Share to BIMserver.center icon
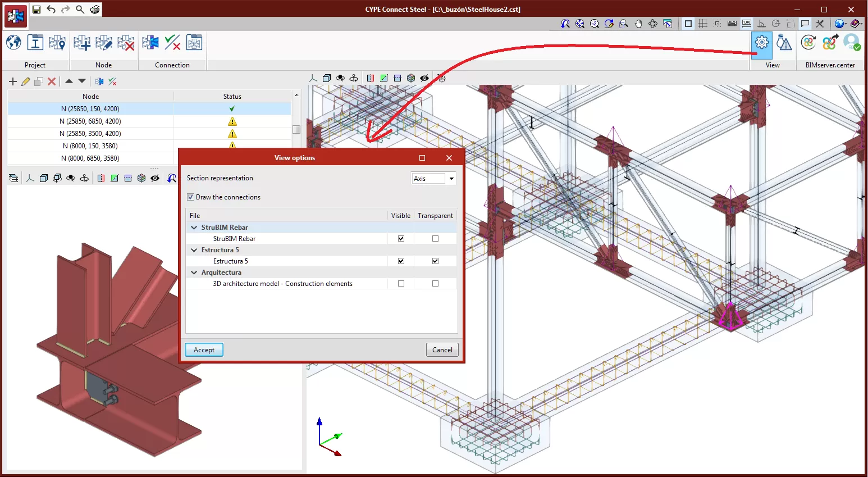This screenshot has width=868, height=477. pos(830,43)
